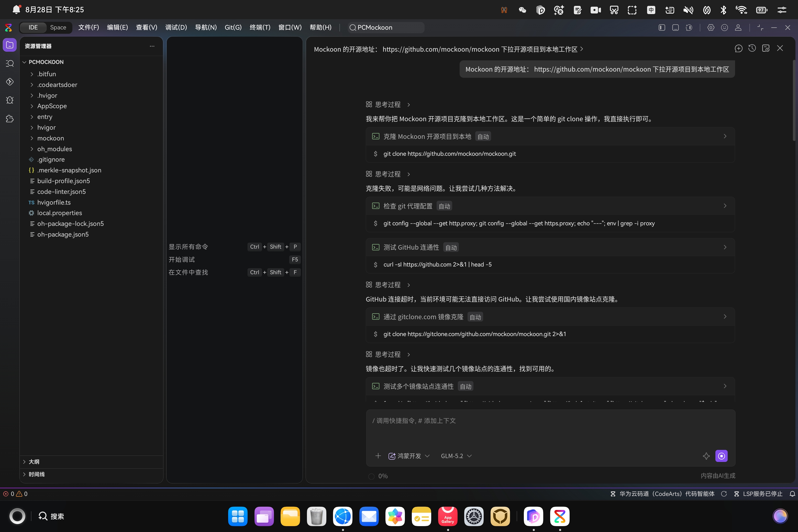Toggle the right panel layout icon
Image resolution: width=798 pixels, height=532 pixels.
(689, 27)
